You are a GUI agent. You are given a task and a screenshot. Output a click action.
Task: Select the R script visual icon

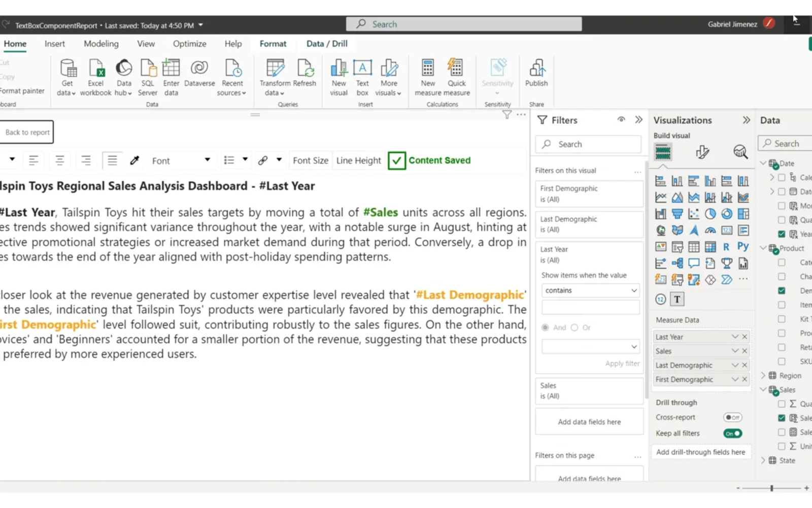pos(726,247)
